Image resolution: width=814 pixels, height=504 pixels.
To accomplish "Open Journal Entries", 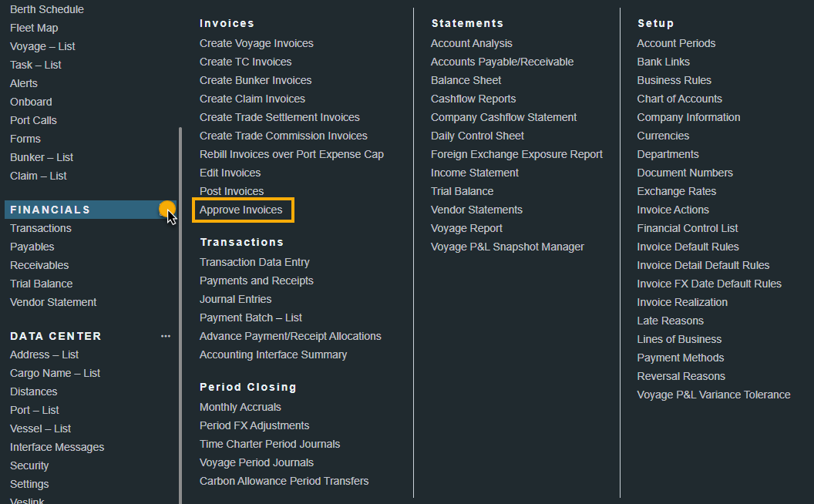I will point(235,299).
